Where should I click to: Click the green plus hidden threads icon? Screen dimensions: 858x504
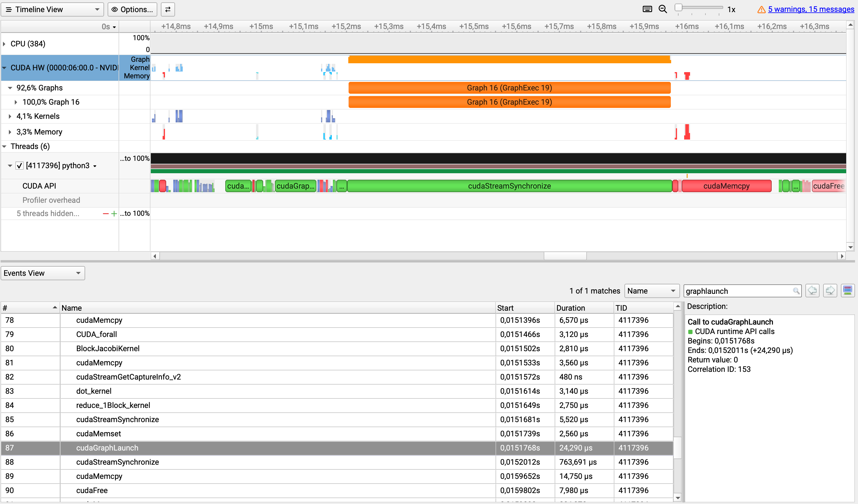[x=114, y=214]
